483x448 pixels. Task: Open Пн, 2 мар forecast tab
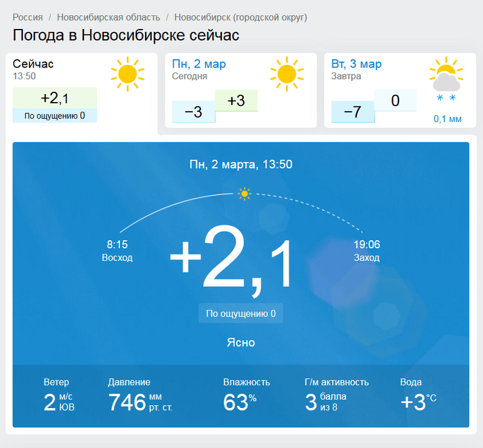[x=241, y=91]
